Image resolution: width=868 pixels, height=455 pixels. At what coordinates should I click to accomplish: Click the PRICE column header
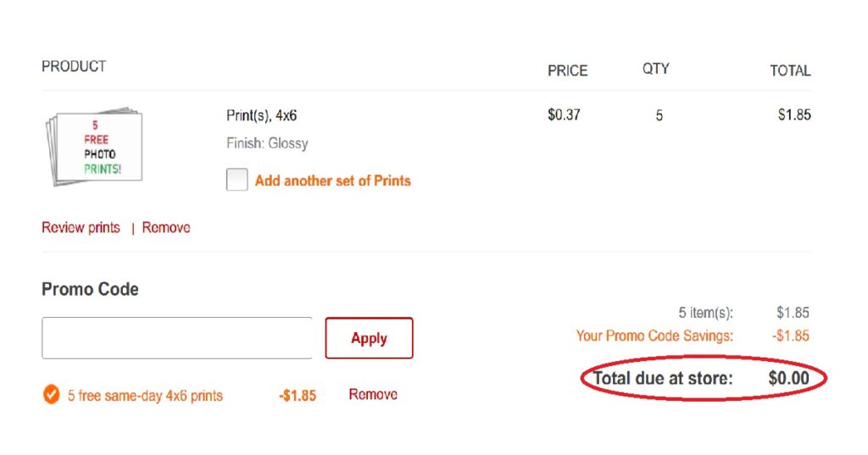tap(567, 71)
